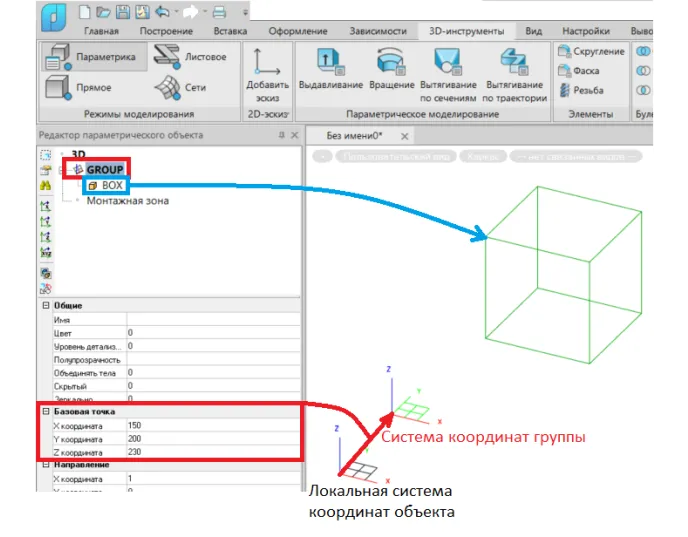The height and width of the screenshot is (537, 688).
Task: Redo the last undone action
Action: coord(190,12)
